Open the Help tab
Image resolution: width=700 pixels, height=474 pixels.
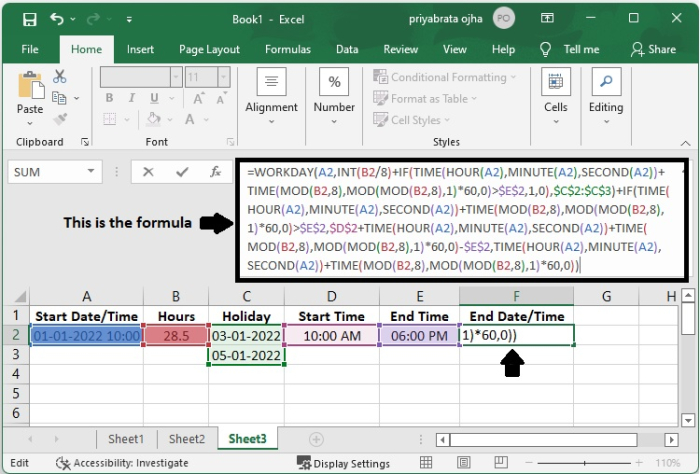pyautogui.click(x=504, y=49)
